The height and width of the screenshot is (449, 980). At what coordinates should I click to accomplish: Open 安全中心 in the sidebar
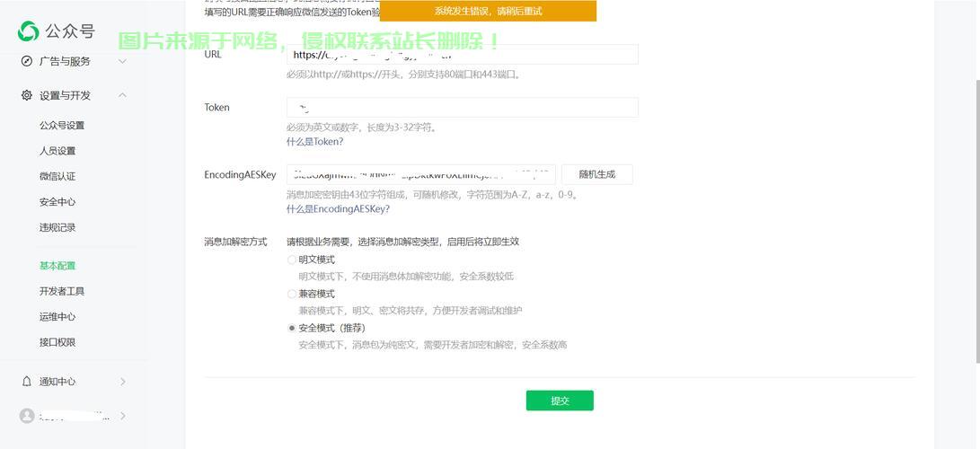point(57,202)
